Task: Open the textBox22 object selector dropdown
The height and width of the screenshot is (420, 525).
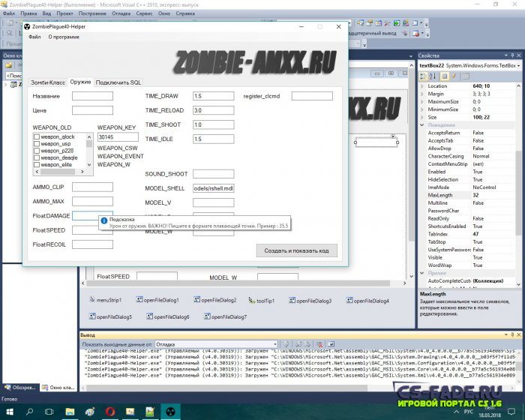Action: click(518, 66)
